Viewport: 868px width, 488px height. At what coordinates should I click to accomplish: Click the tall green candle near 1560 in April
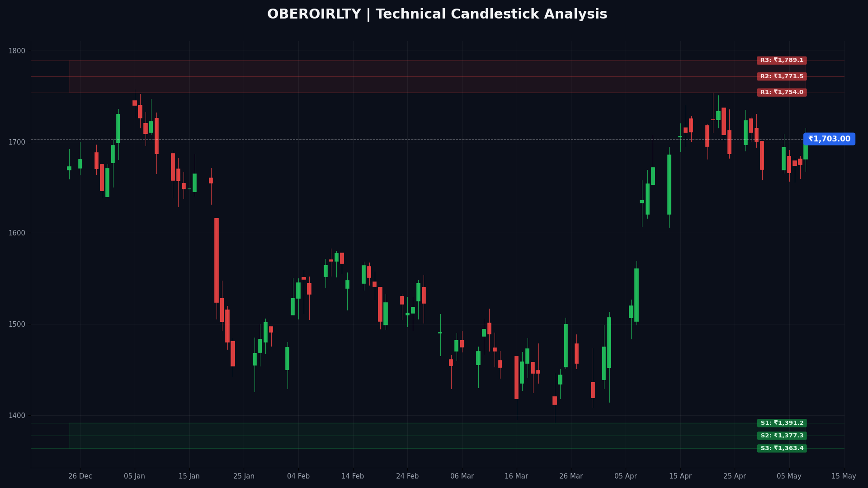pos(637,295)
